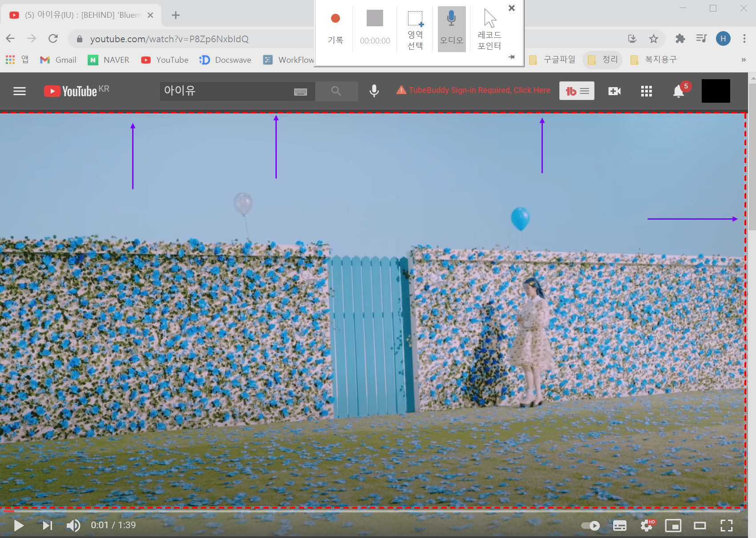Open the Chrome three-dot menu
This screenshot has width=756, height=538.
pos(744,39)
